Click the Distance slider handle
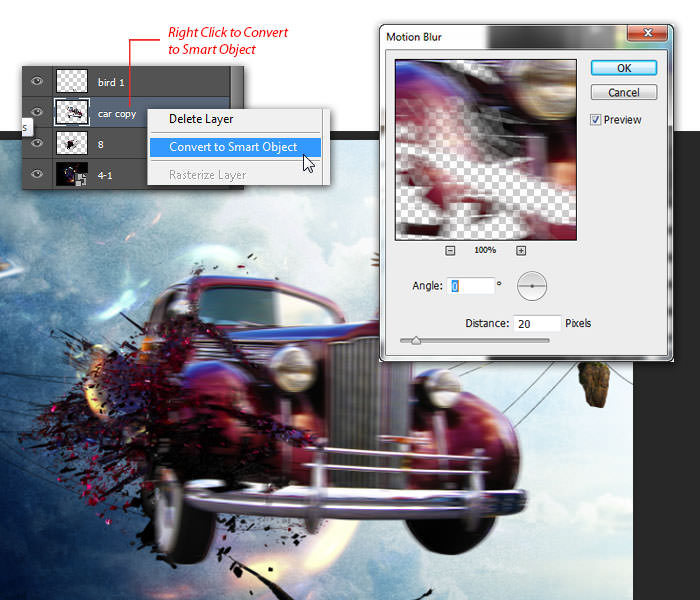Viewport: 700px width, 600px height. point(416,341)
